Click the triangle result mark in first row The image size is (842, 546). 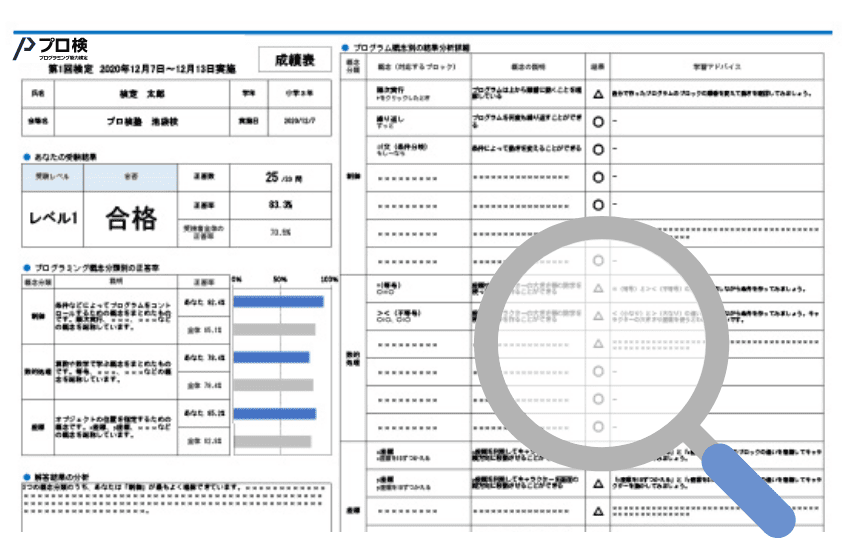(598, 94)
